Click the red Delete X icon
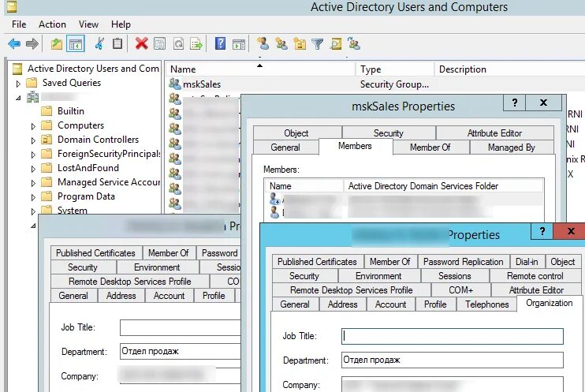 [x=141, y=43]
